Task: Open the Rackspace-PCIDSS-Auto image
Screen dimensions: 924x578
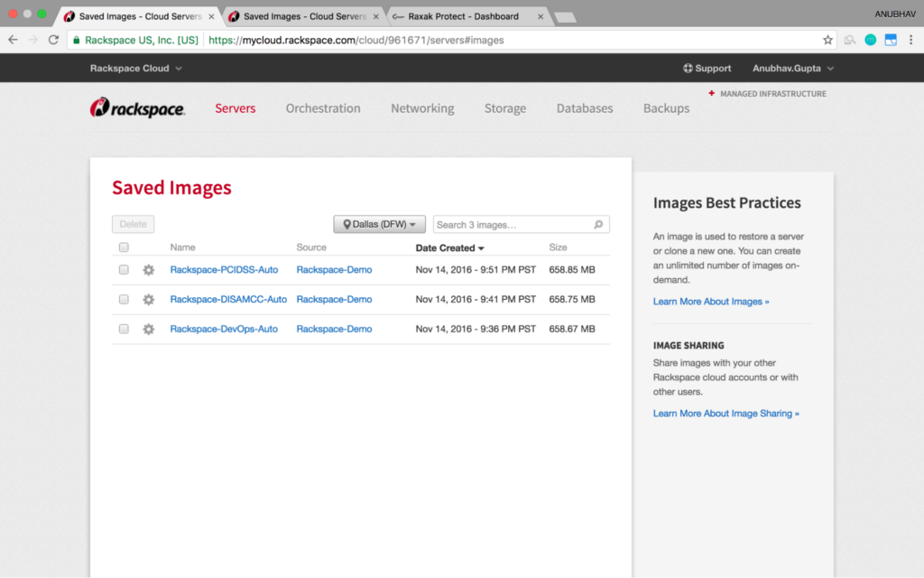Action: click(x=224, y=269)
